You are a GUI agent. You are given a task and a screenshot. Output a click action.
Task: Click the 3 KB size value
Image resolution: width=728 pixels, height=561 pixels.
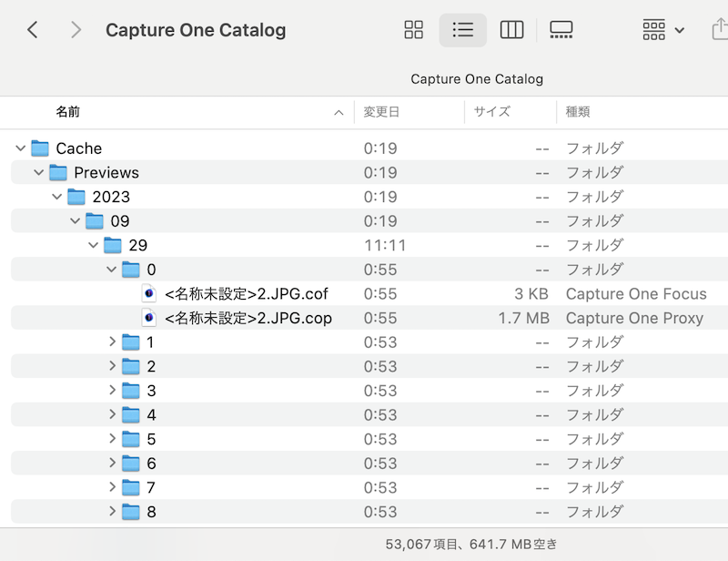pyautogui.click(x=531, y=294)
